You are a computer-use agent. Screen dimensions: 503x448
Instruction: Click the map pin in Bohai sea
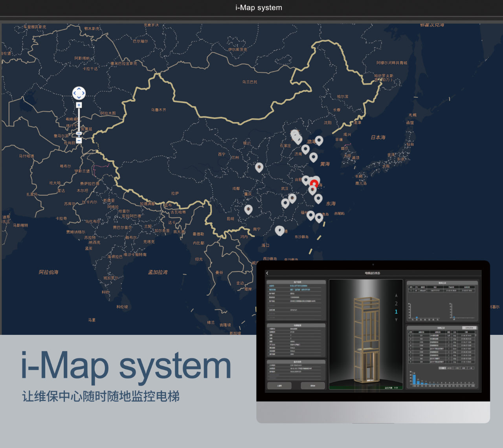pos(319,140)
